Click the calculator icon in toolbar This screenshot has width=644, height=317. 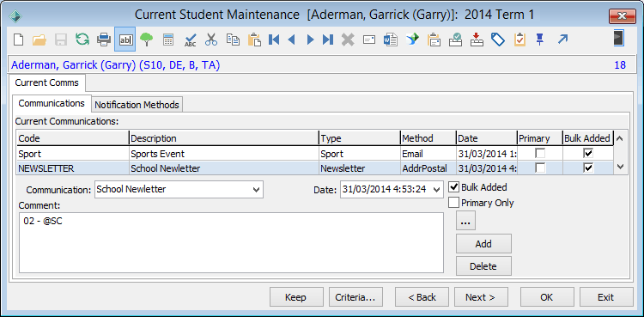point(168,40)
